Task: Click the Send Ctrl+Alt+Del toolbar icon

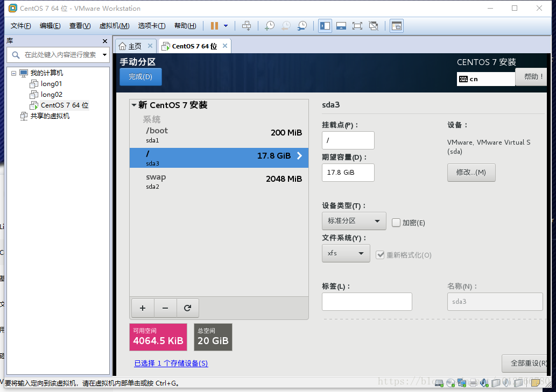Action: tap(247, 26)
